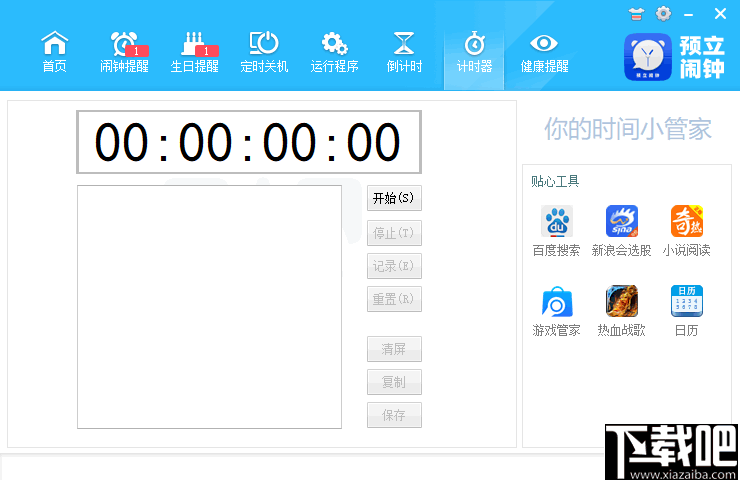Click the 开始(S) start button
This screenshot has width=740, height=480.
394,198
